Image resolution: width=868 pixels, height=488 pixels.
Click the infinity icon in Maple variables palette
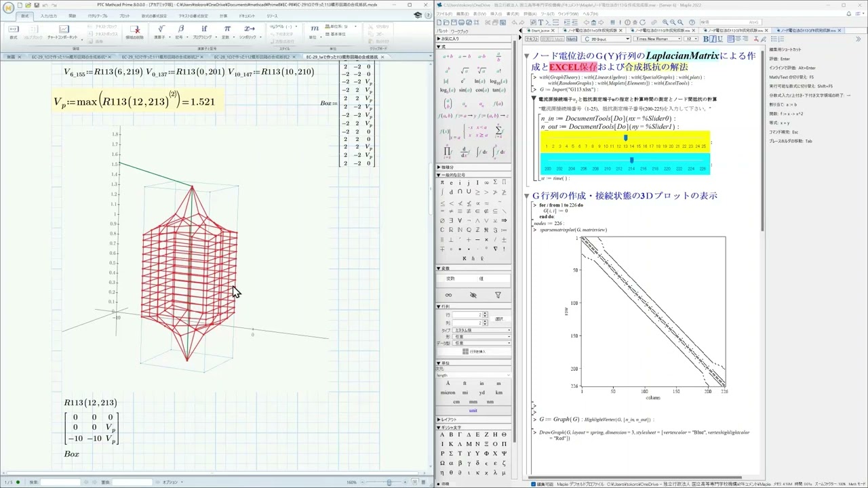point(448,295)
